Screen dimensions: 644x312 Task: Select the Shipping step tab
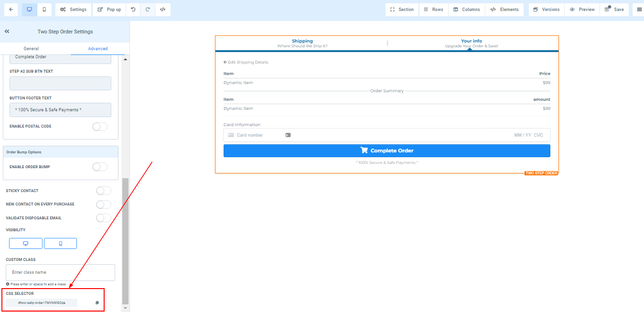[x=302, y=43]
